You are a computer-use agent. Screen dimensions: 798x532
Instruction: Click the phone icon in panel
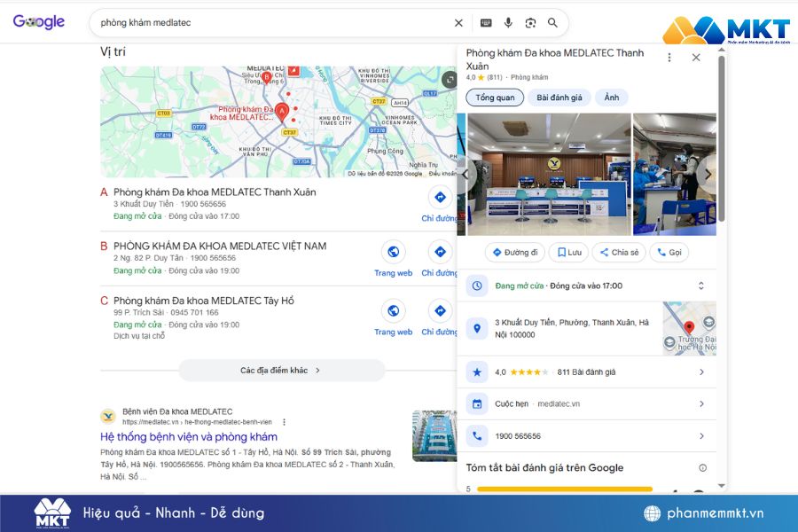(x=477, y=435)
